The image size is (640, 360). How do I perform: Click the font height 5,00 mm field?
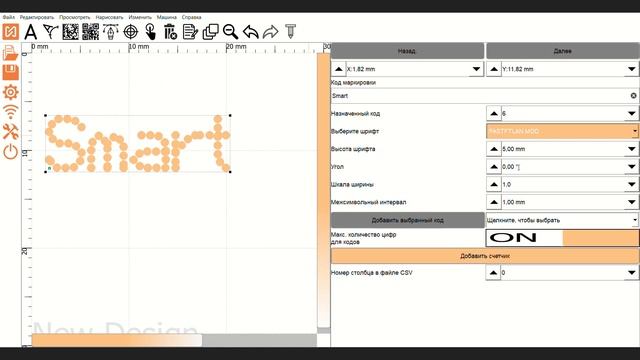pos(562,149)
